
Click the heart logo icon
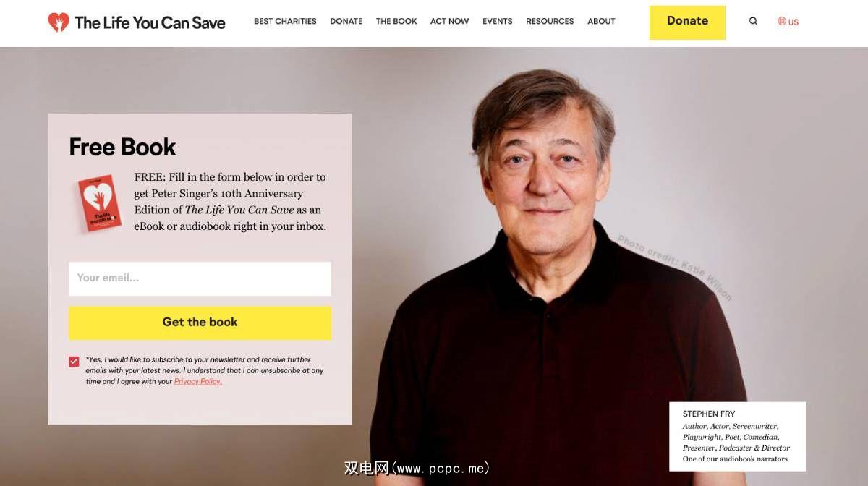coord(59,22)
